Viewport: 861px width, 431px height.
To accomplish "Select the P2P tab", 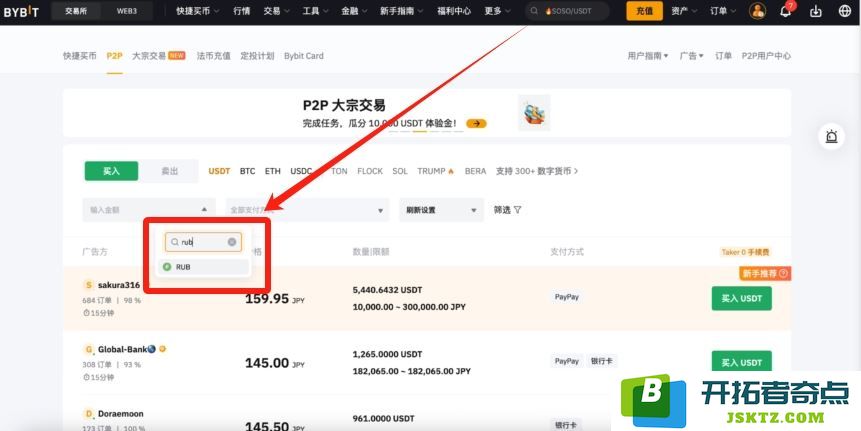I will tap(114, 55).
